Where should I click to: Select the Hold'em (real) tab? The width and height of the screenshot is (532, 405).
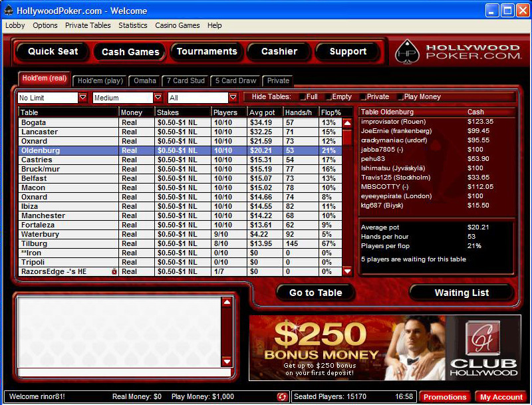[x=45, y=78]
